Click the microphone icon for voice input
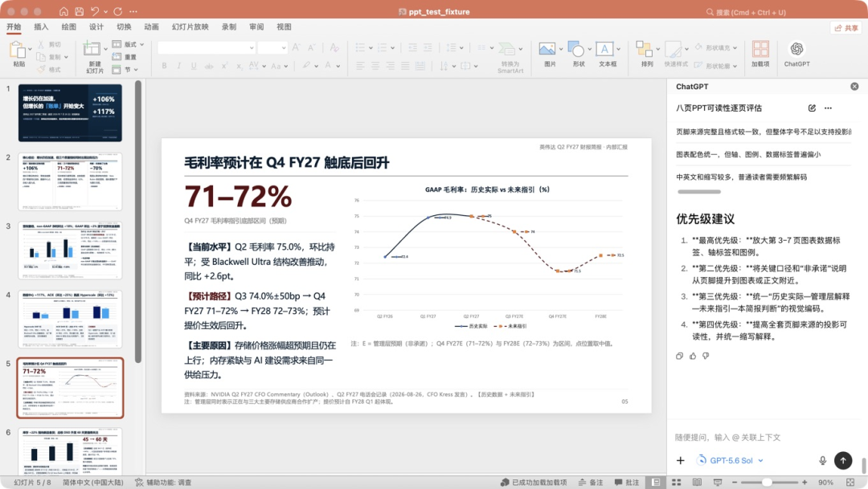 tap(823, 460)
